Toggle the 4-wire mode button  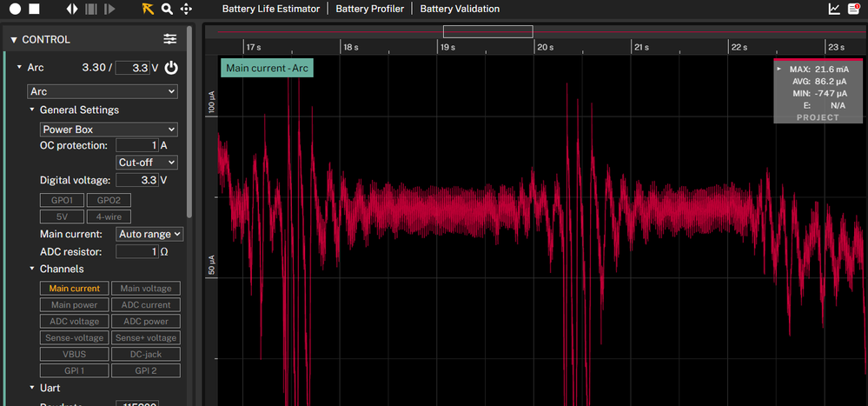tap(109, 216)
